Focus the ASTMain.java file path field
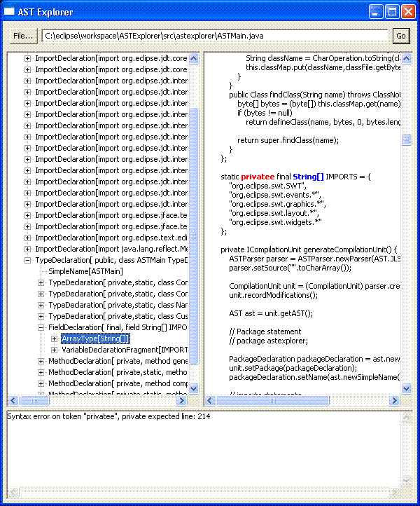420x506 pixels. pos(215,36)
